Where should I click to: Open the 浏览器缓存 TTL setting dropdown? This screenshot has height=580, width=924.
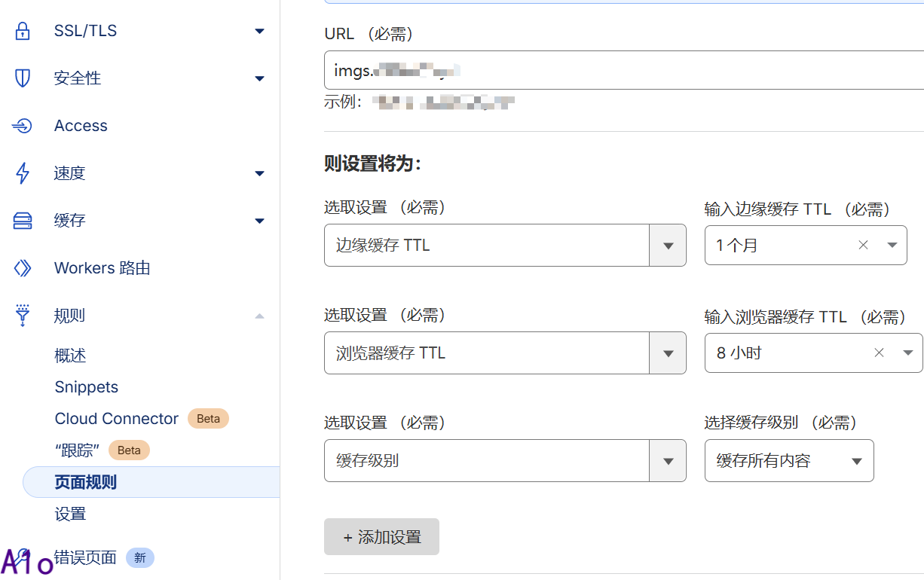click(667, 353)
